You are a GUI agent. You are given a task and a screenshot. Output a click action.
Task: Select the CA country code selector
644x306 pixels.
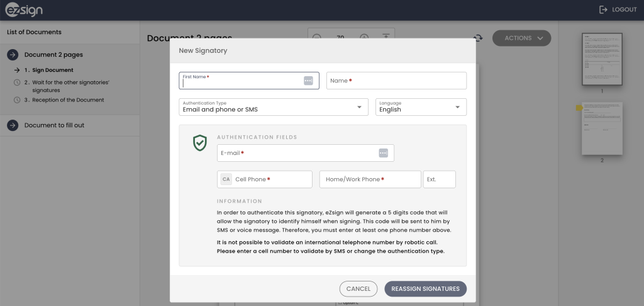coord(226,179)
